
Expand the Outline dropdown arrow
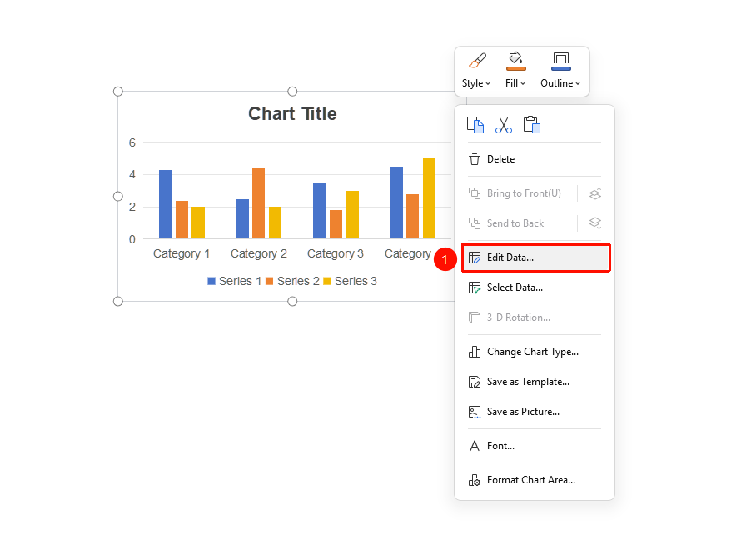tap(578, 83)
